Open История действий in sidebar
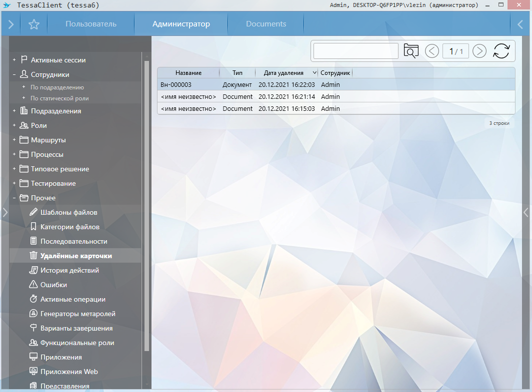532x392 pixels. click(x=69, y=270)
